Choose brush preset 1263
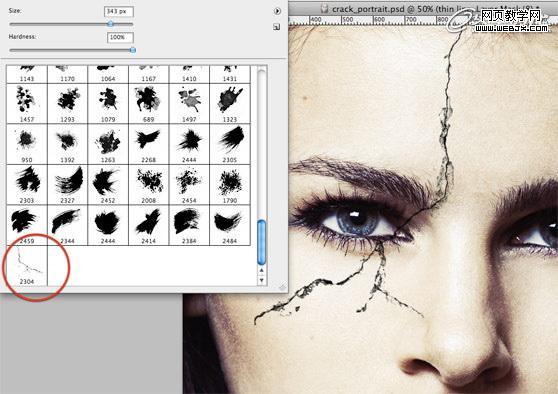The width and height of the screenshot is (558, 394). [x=108, y=144]
